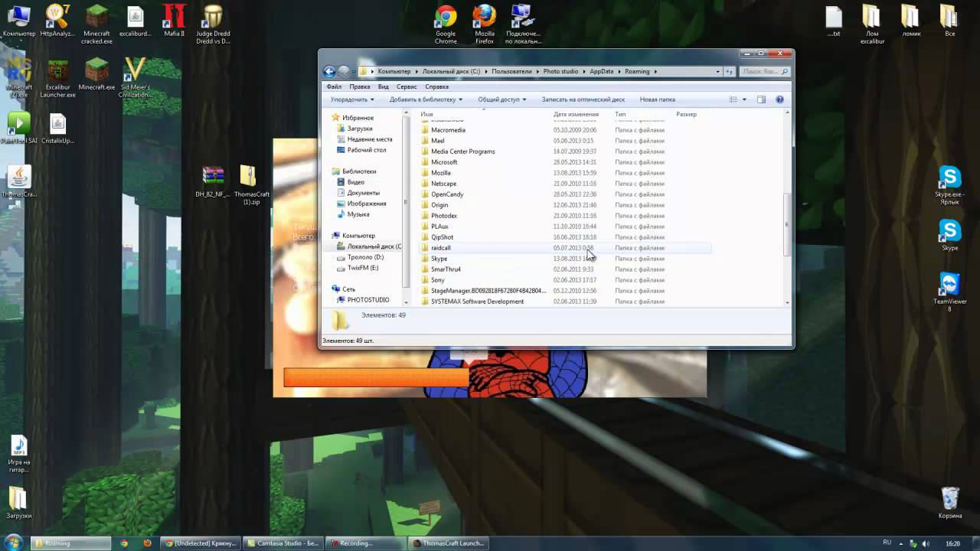
Task: Click the Explorer help question-mark icon
Action: click(x=779, y=99)
